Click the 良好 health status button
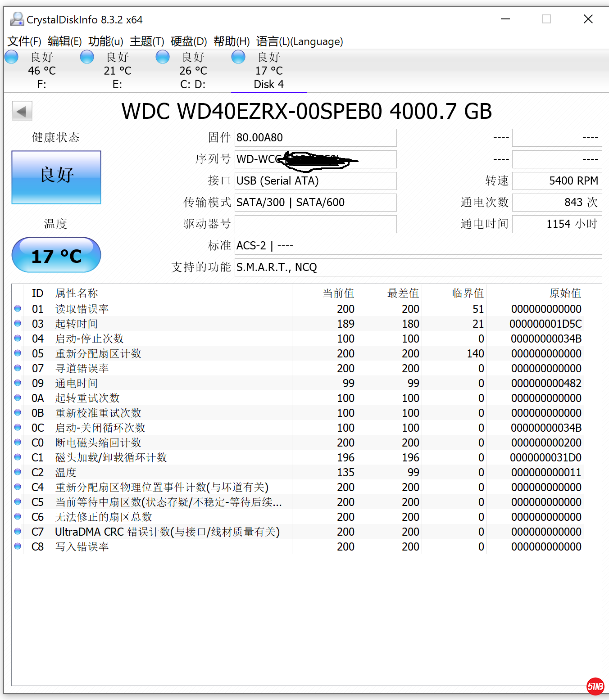Screen dimensions: 609x700 [x=56, y=177]
